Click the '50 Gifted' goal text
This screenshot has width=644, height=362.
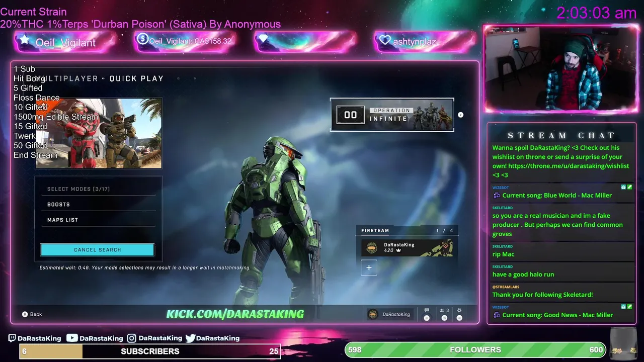(30, 145)
